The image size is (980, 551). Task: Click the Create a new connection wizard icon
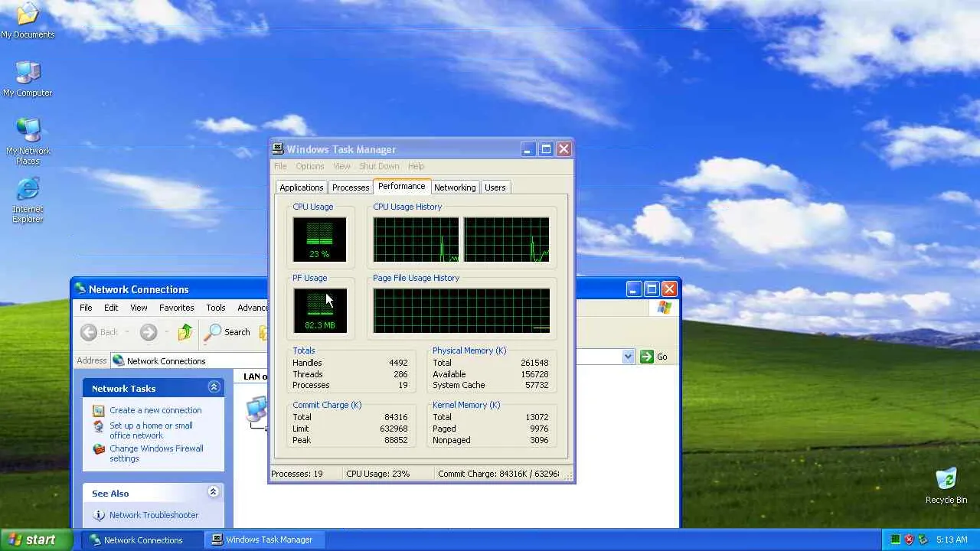click(x=99, y=410)
